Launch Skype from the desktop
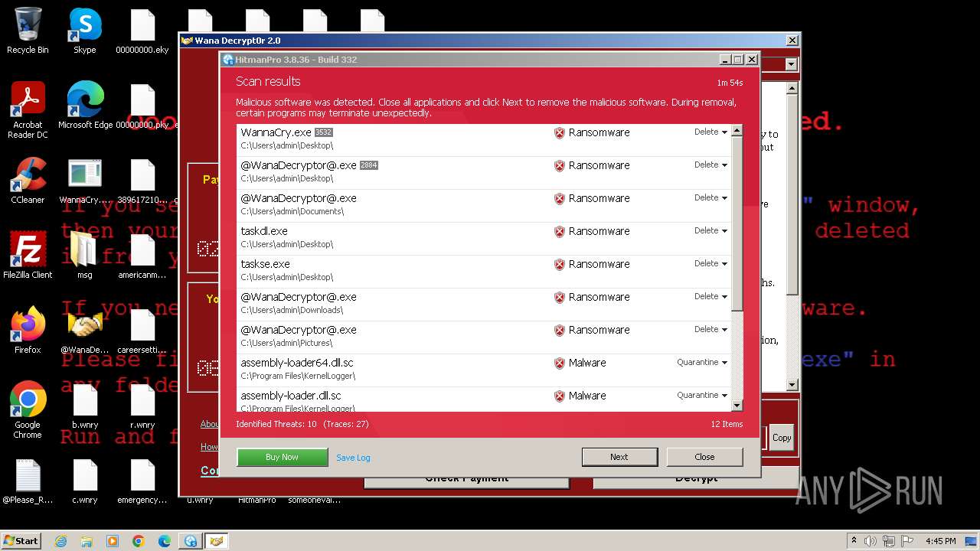Screen dimensions: 980x551 [85, 31]
